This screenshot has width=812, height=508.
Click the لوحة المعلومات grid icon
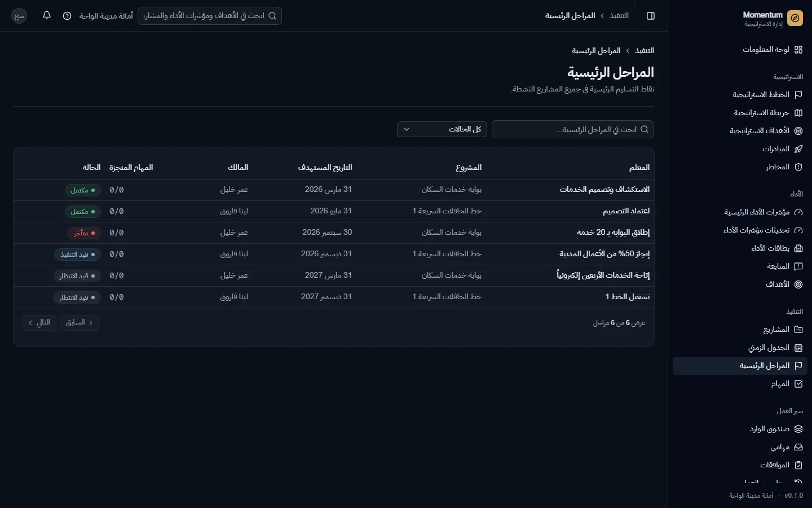(x=798, y=50)
